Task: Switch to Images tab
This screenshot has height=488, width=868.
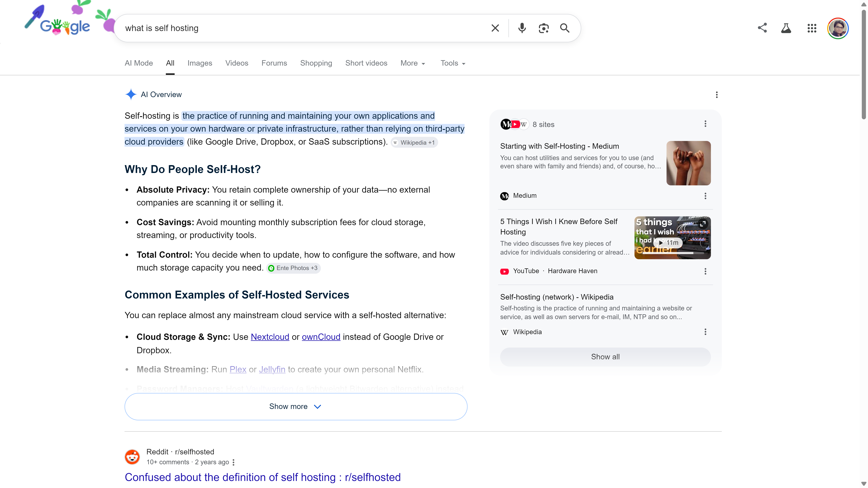Action: 200,63
